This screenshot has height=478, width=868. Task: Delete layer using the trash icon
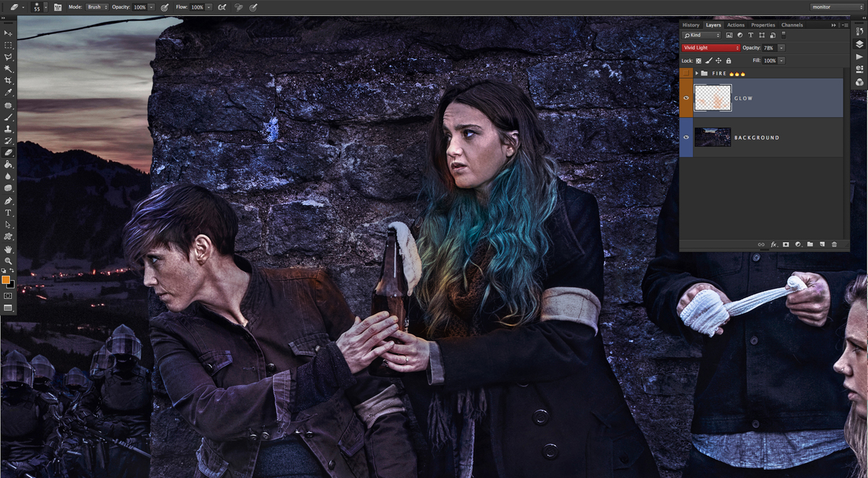pos(834,245)
